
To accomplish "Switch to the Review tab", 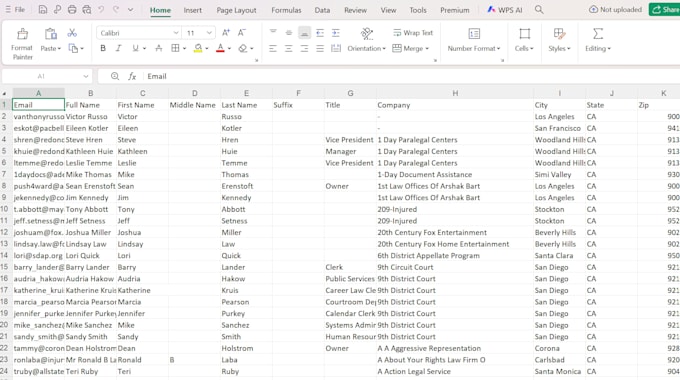I will [355, 10].
